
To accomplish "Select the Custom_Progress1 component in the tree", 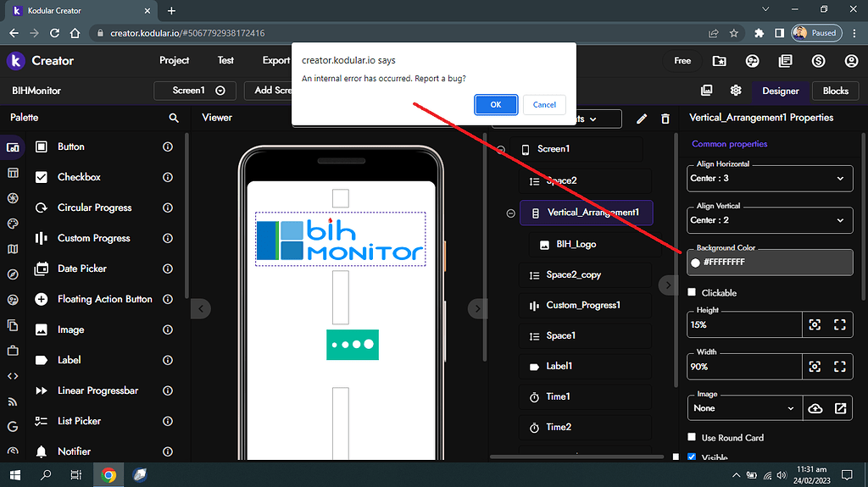I will (585, 306).
